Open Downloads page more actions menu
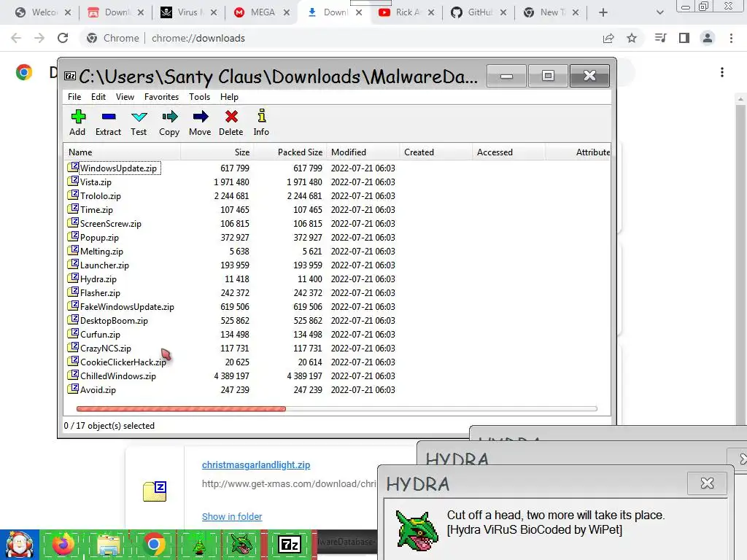The width and height of the screenshot is (747, 560). (722, 72)
